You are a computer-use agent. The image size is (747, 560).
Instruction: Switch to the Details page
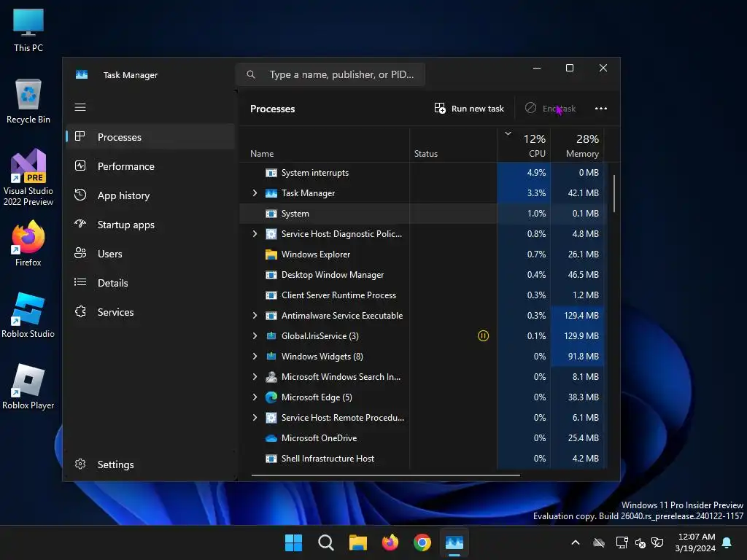pyautogui.click(x=150, y=283)
